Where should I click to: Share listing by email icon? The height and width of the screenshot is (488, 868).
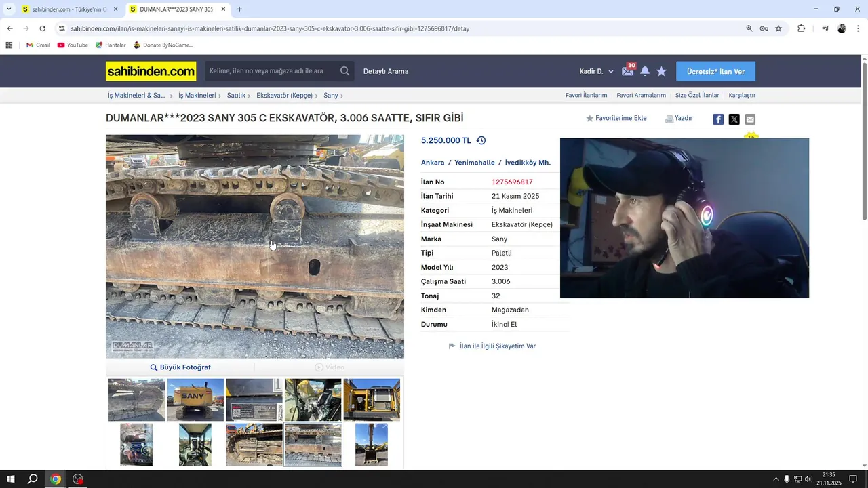point(750,119)
